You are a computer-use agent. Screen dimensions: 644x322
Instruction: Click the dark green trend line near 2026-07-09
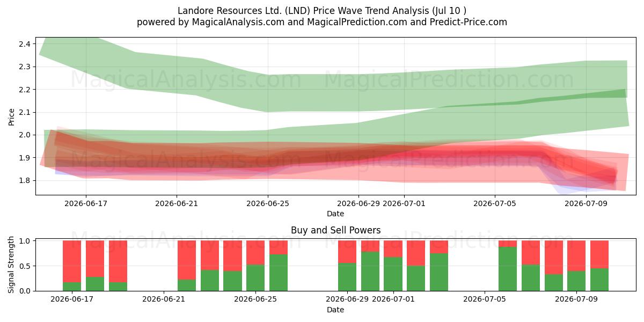click(x=586, y=96)
